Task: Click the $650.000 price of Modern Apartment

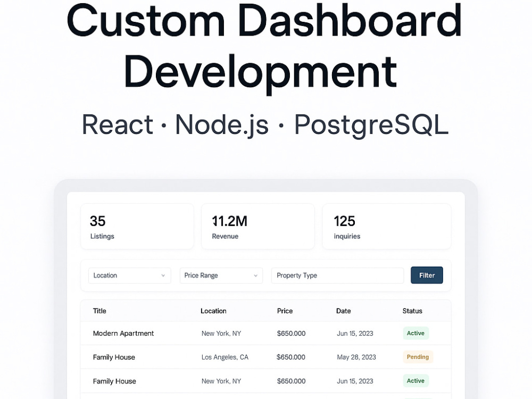Action: click(291, 333)
